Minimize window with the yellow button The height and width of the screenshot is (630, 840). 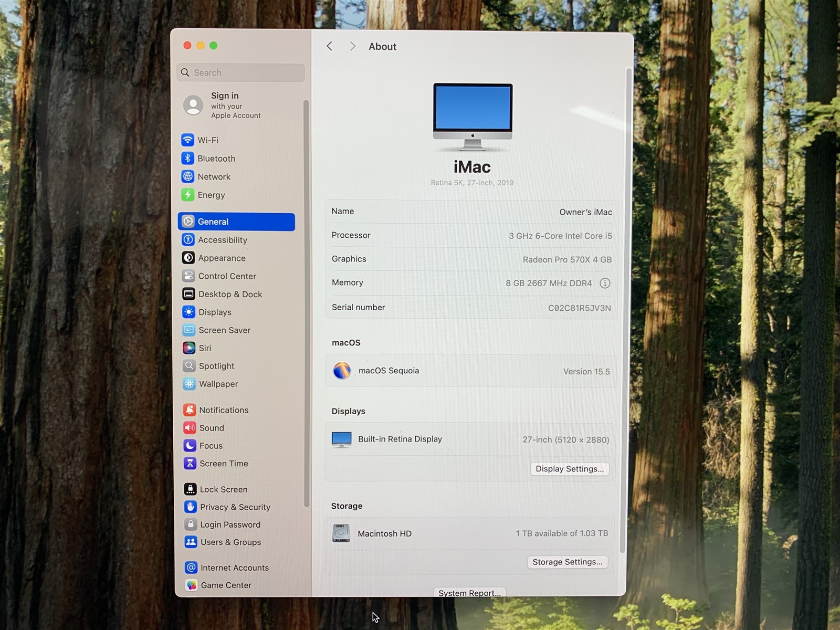tap(201, 46)
